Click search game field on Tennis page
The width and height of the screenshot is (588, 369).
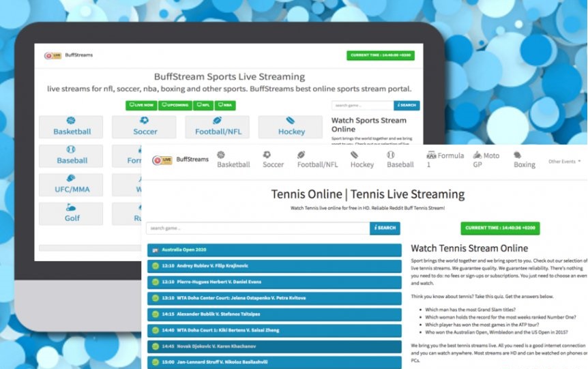coord(258,228)
